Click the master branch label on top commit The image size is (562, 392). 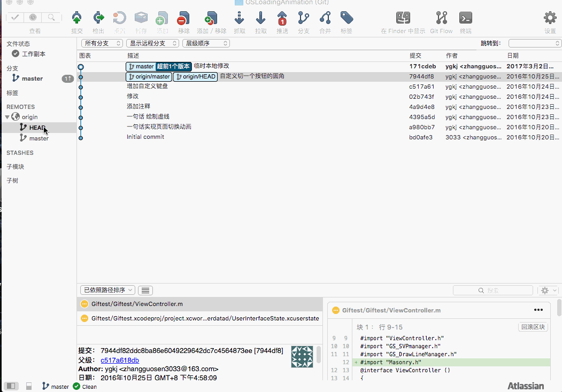(x=141, y=66)
